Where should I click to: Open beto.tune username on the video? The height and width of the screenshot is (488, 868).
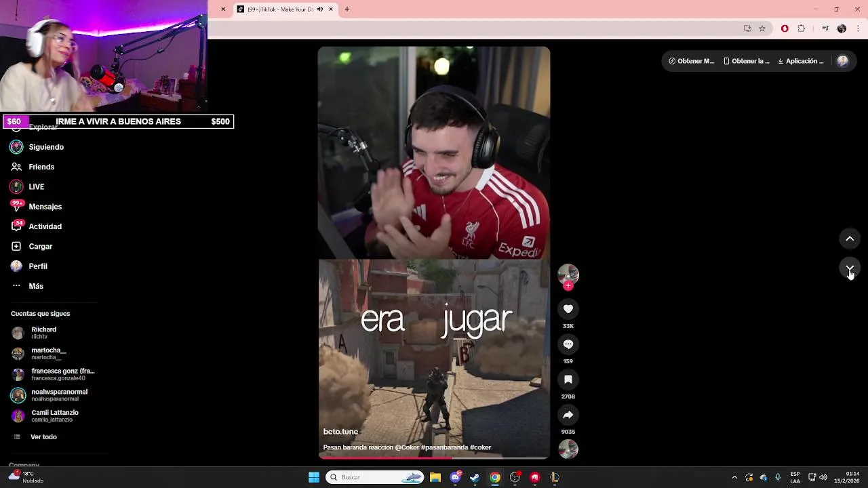coord(340,432)
